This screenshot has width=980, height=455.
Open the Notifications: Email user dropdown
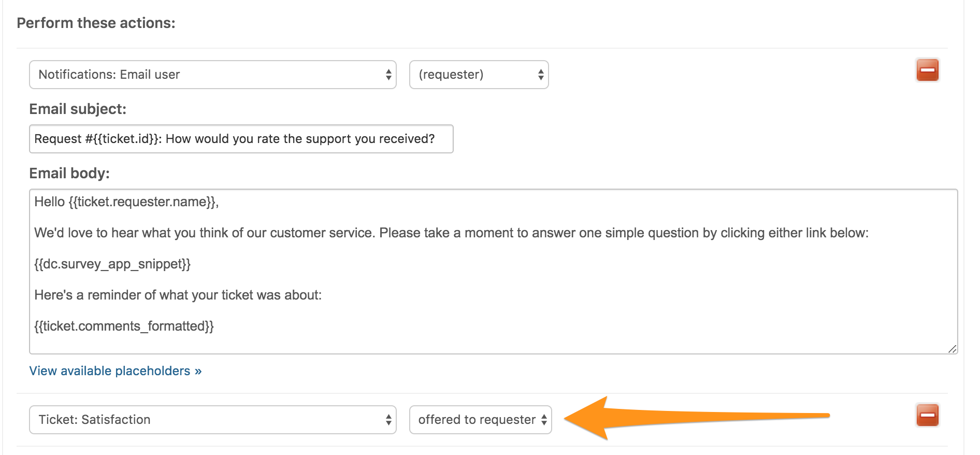[x=213, y=75]
